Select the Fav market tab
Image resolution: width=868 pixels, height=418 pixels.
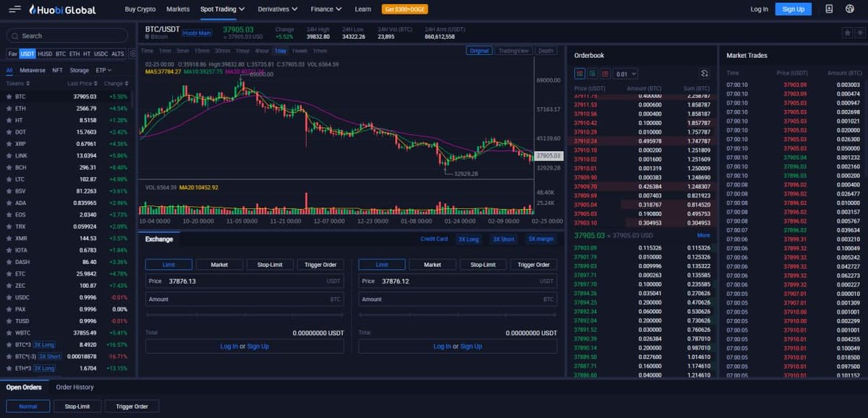click(x=12, y=54)
